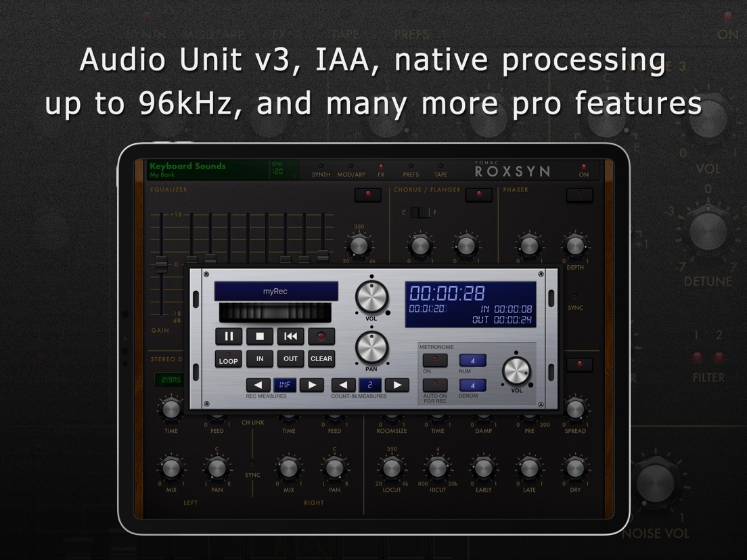Increase COUNT-IN MEASURES with the right arrow
This screenshot has height=560, width=747.
point(397,385)
